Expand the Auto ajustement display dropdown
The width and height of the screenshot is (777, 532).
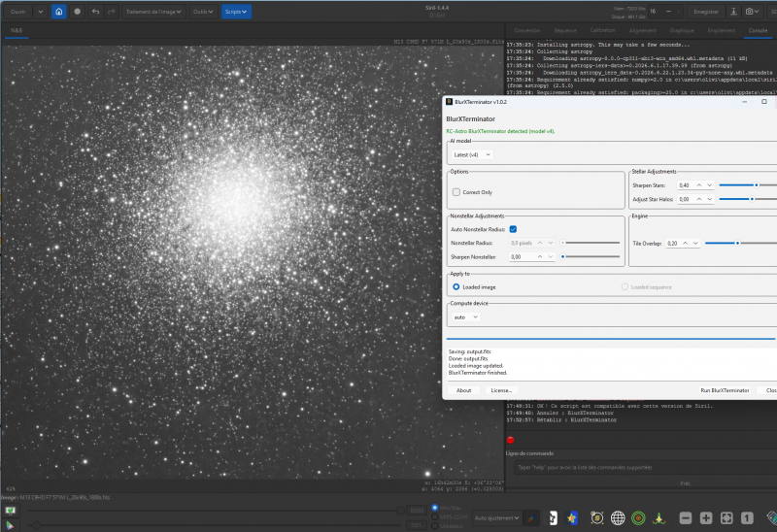pos(496,518)
